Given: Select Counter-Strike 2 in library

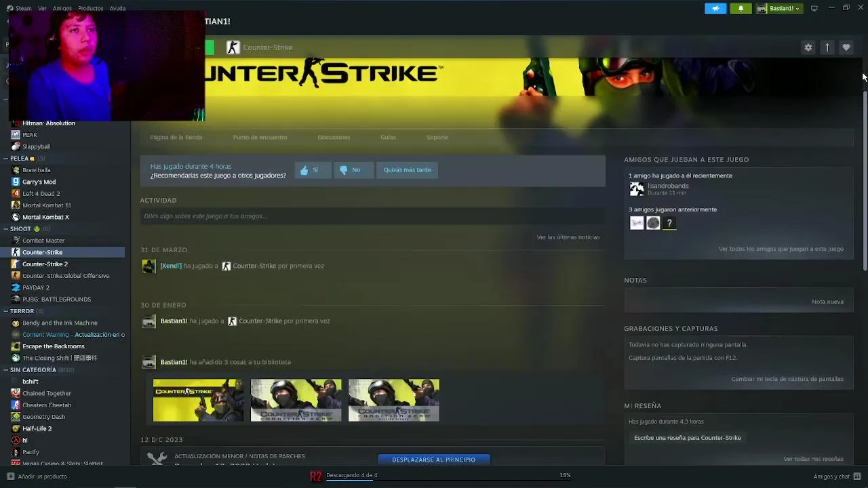Looking at the screenshot, I should pyautogui.click(x=45, y=264).
